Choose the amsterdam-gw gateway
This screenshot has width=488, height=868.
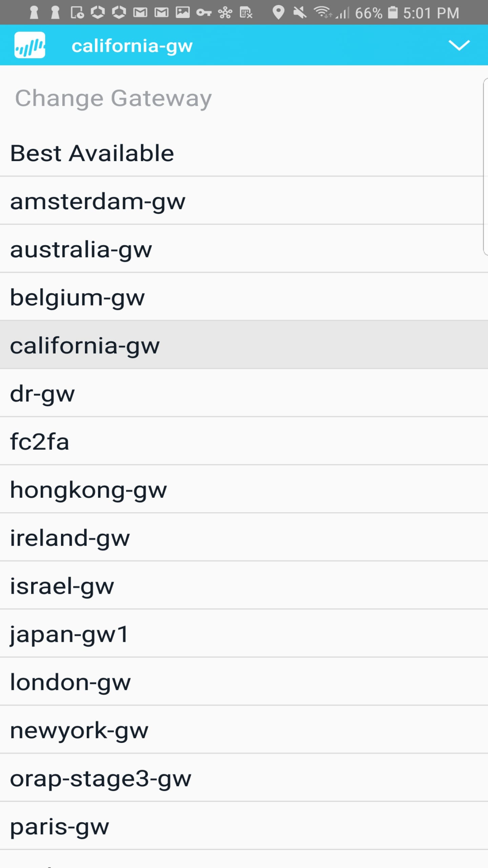point(97,201)
